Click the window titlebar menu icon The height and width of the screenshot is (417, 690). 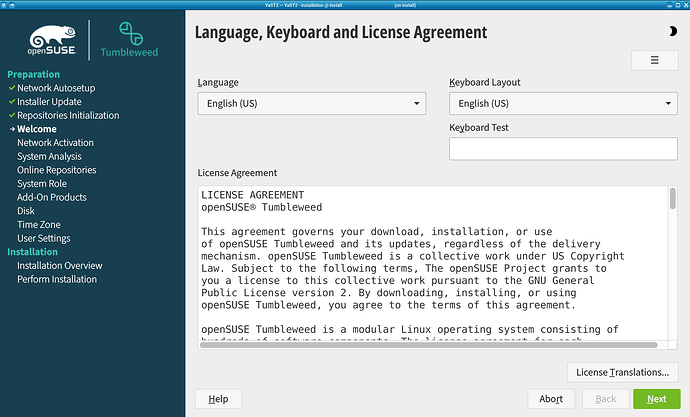(4, 5)
